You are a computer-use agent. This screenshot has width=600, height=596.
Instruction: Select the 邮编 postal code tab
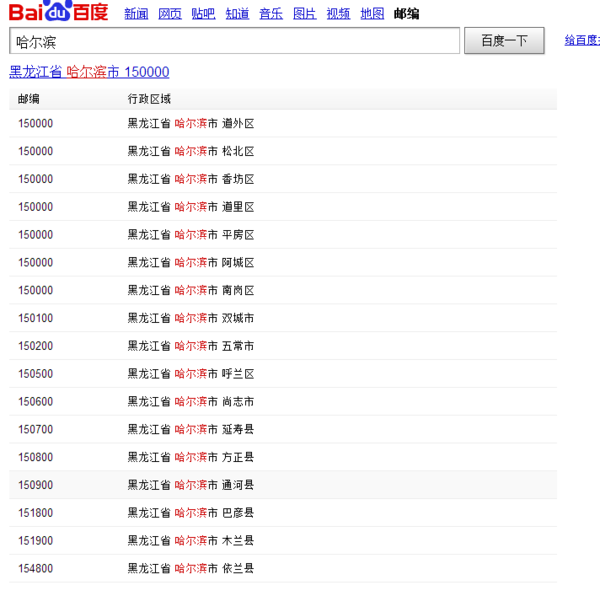(x=406, y=14)
